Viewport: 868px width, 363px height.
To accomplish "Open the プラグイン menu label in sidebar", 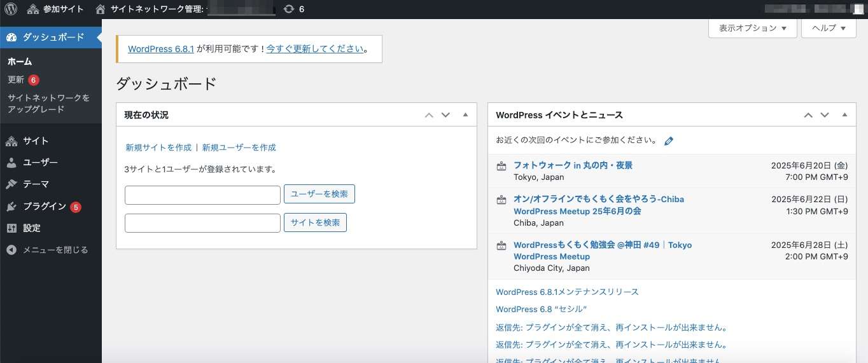I will click(45, 207).
